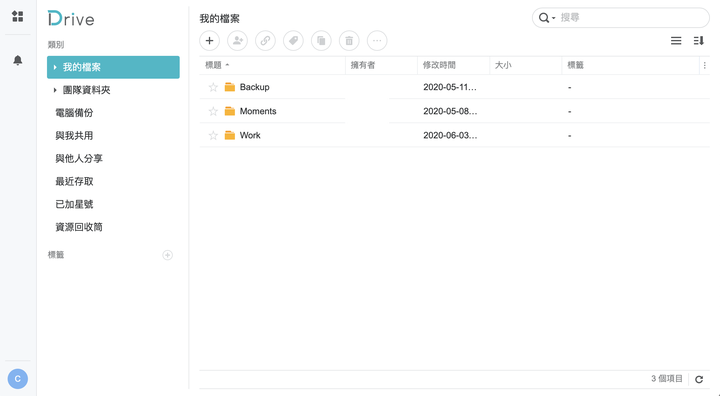Open the user account avatar C

[x=17, y=379]
